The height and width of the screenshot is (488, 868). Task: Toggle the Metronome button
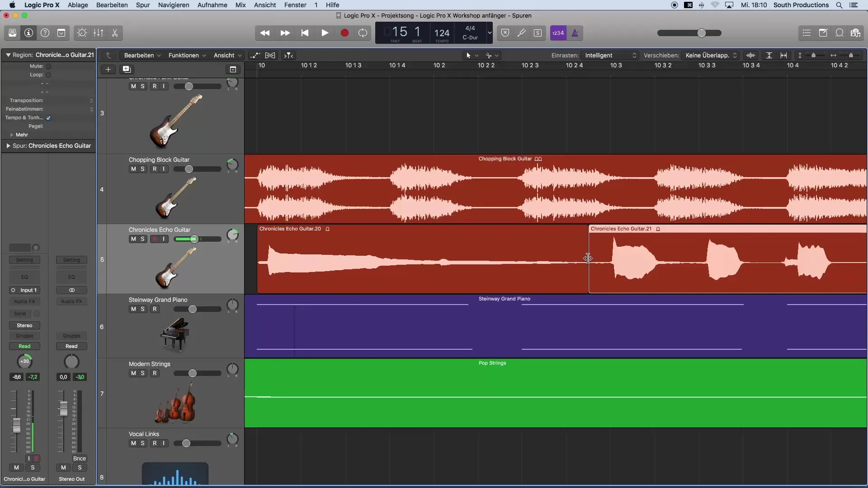coord(575,33)
